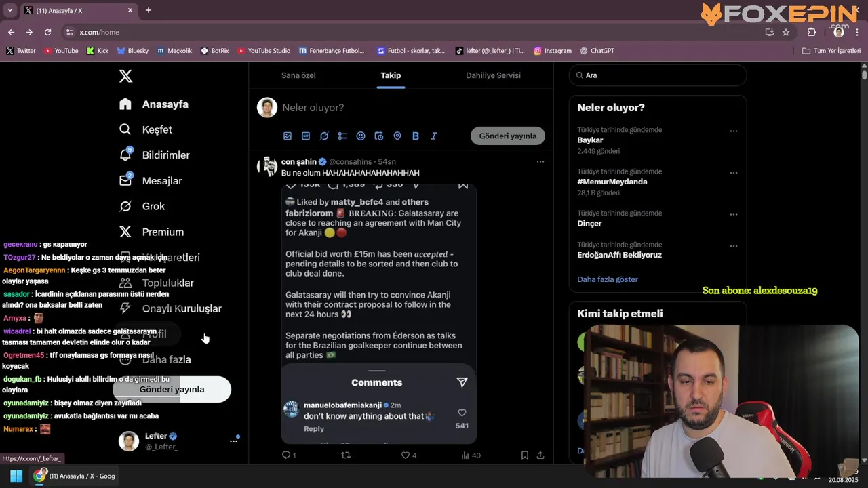This screenshot has width=868, height=488.
Task: Like con şahin's post heart icon
Action: coord(406,455)
